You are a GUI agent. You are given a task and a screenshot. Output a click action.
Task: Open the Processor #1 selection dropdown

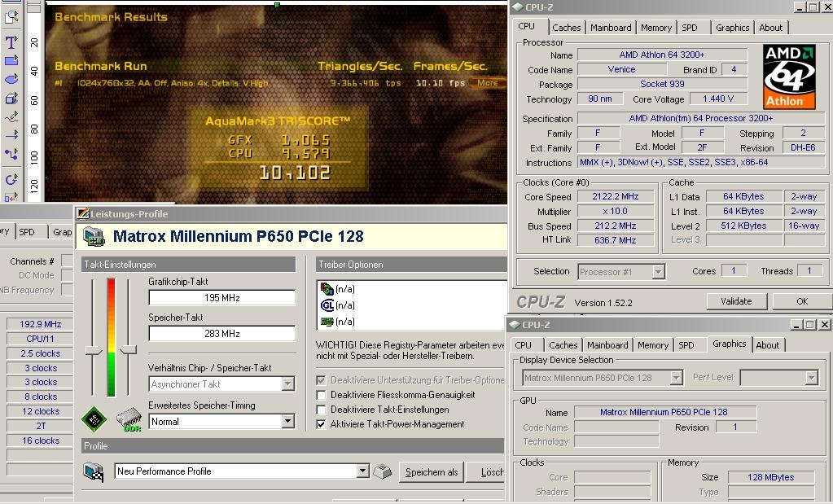658,272
